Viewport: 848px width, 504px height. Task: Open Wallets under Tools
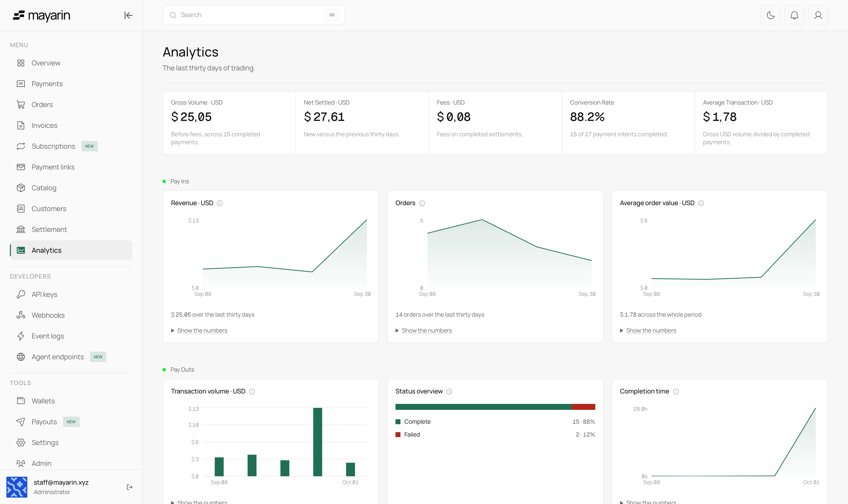pyautogui.click(x=71, y=401)
